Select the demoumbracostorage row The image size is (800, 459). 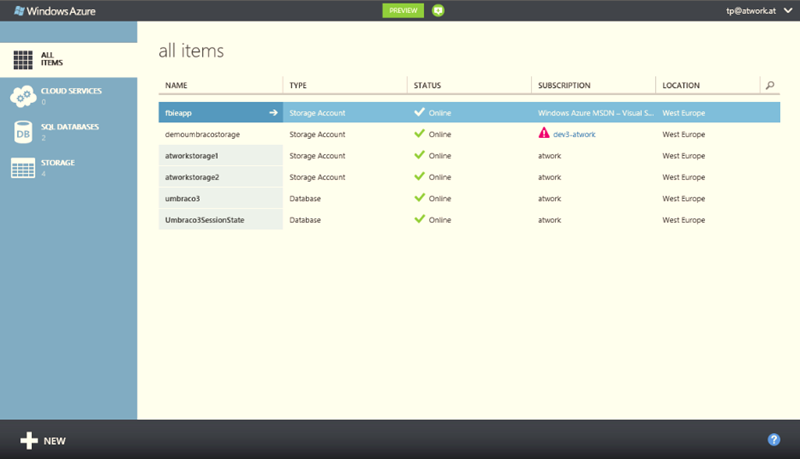(x=202, y=134)
